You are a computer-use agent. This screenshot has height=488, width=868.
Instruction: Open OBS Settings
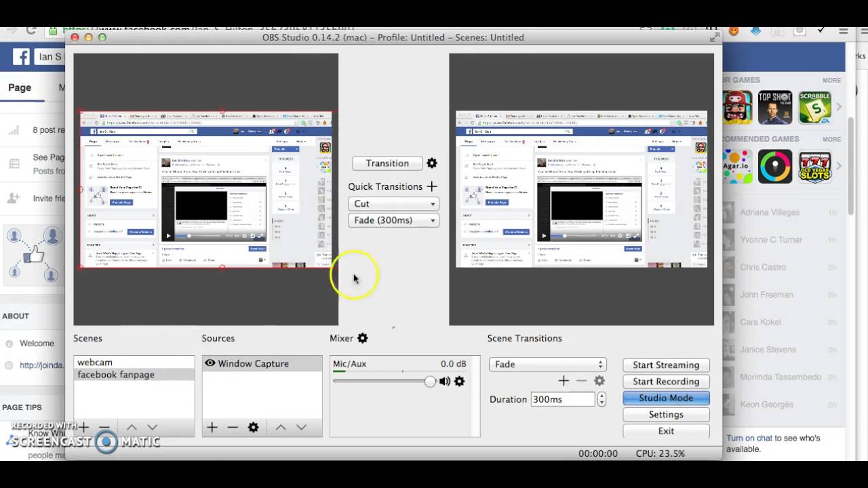[666, 414]
